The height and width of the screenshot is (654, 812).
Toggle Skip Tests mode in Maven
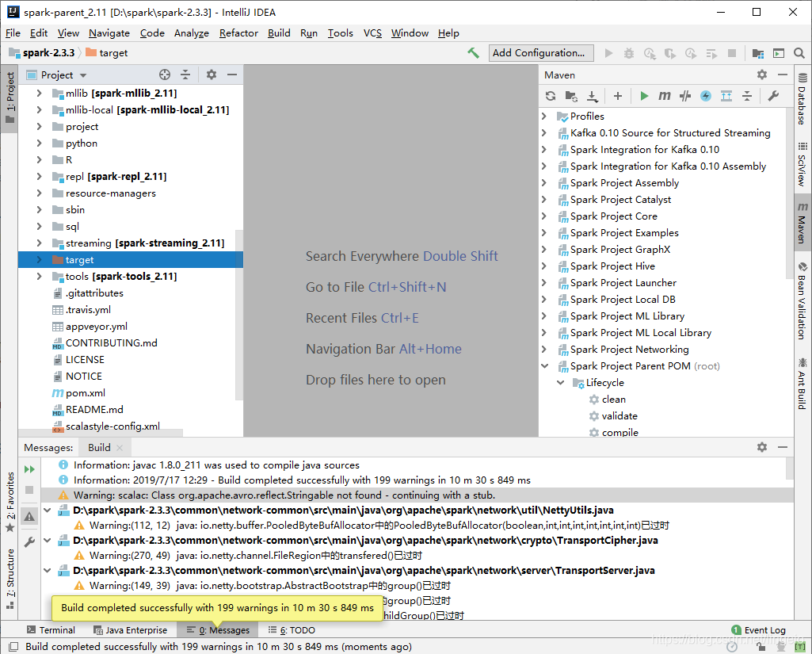point(706,96)
